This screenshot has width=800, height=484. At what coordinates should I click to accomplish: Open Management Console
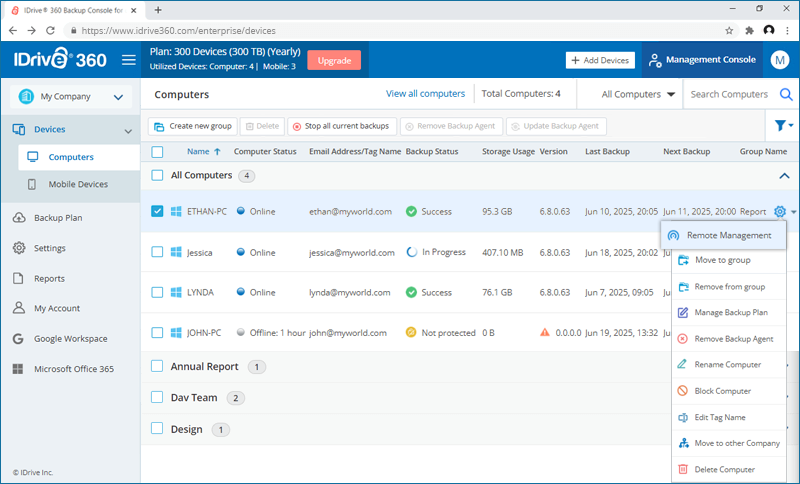(702, 60)
